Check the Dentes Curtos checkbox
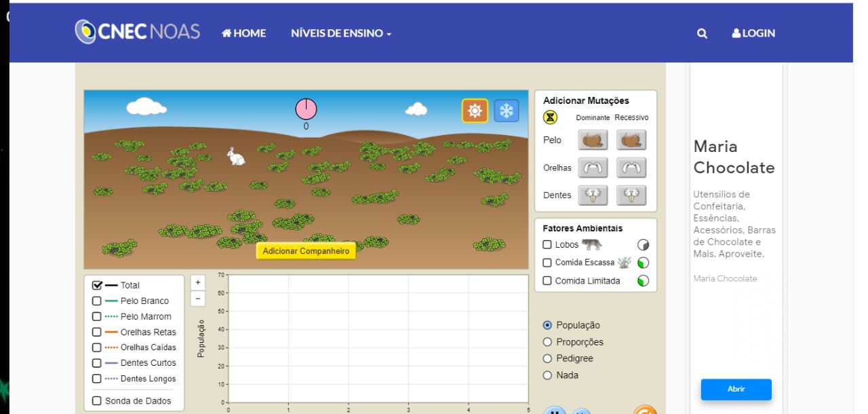This screenshot has height=414, width=868. coord(96,363)
